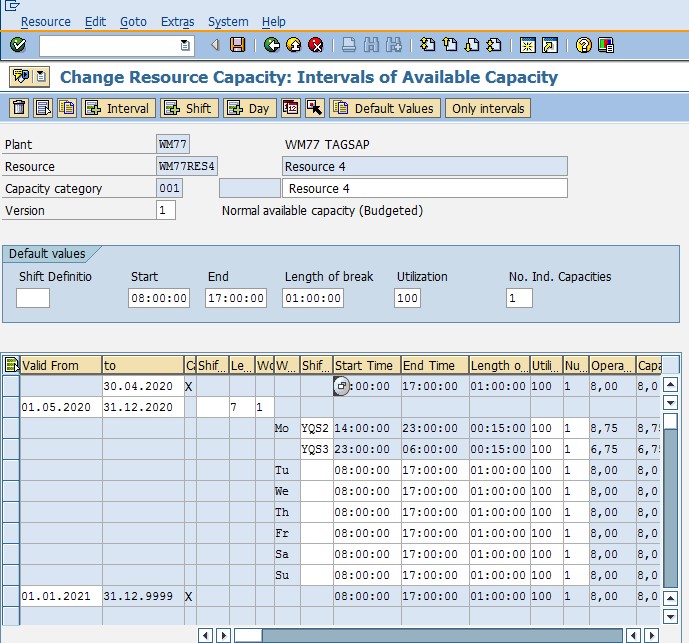Collapse command field with left triangle

click(x=215, y=45)
